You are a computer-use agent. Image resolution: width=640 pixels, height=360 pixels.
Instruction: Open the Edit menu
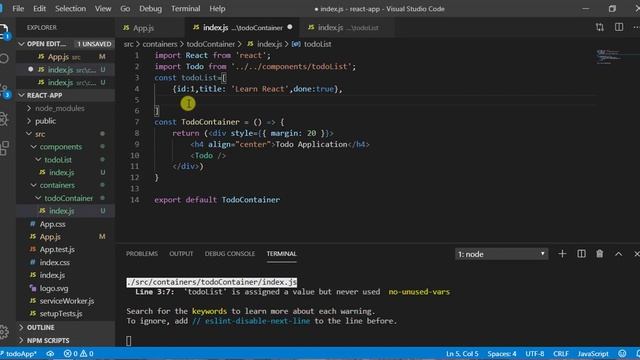coord(40,9)
